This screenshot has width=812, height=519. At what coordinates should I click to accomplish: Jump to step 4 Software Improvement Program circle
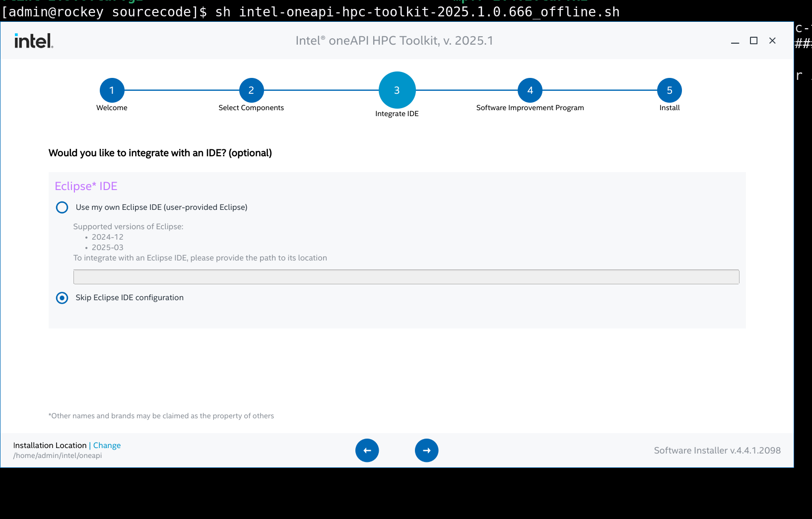tap(530, 90)
